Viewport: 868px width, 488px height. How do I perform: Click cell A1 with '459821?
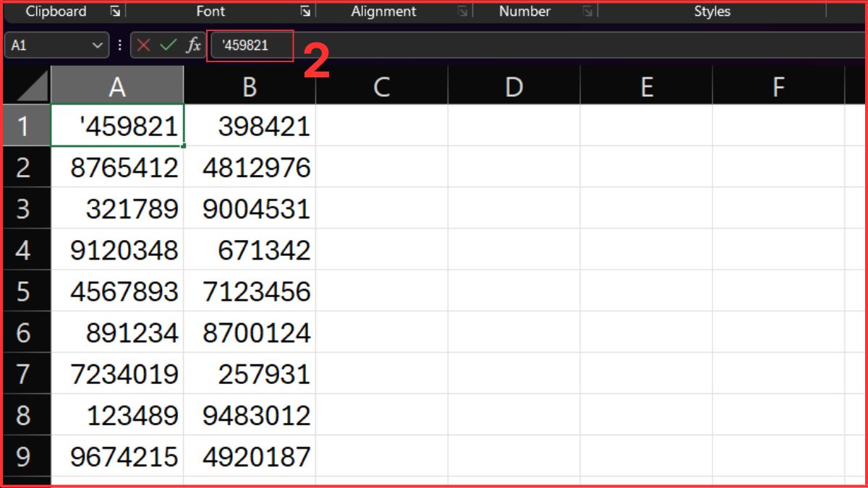[x=117, y=126]
